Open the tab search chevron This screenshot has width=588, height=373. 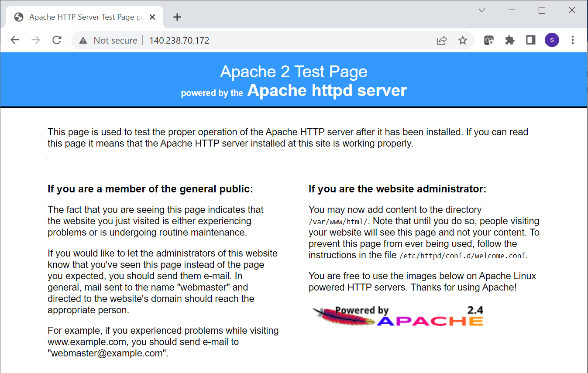click(x=481, y=10)
